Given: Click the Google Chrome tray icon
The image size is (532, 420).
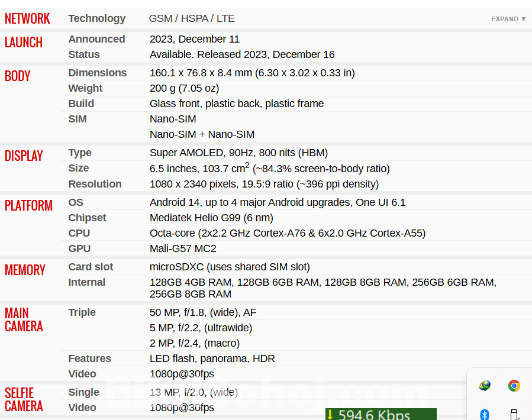Looking at the screenshot, I should click(x=514, y=386).
